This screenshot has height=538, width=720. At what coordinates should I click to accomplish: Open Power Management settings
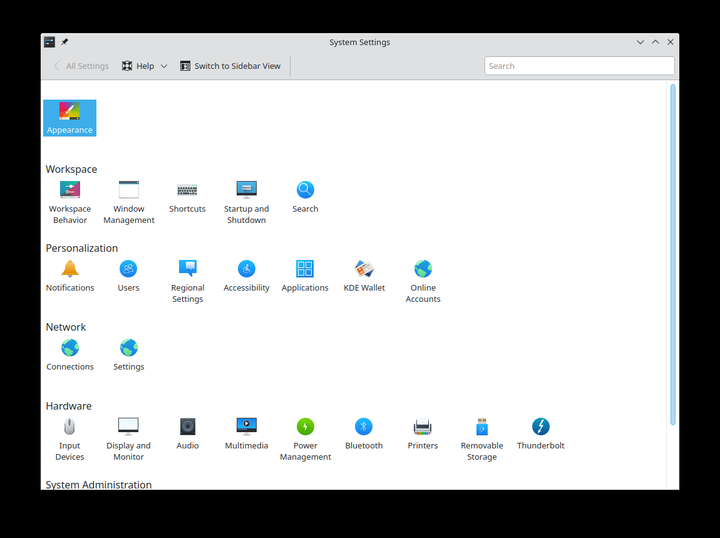coord(305,439)
